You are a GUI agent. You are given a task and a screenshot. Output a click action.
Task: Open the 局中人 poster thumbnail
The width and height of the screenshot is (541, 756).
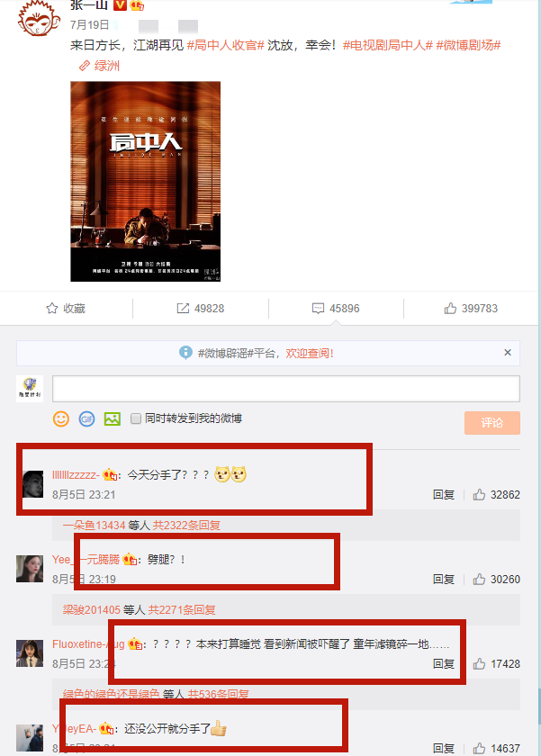[x=146, y=181]
